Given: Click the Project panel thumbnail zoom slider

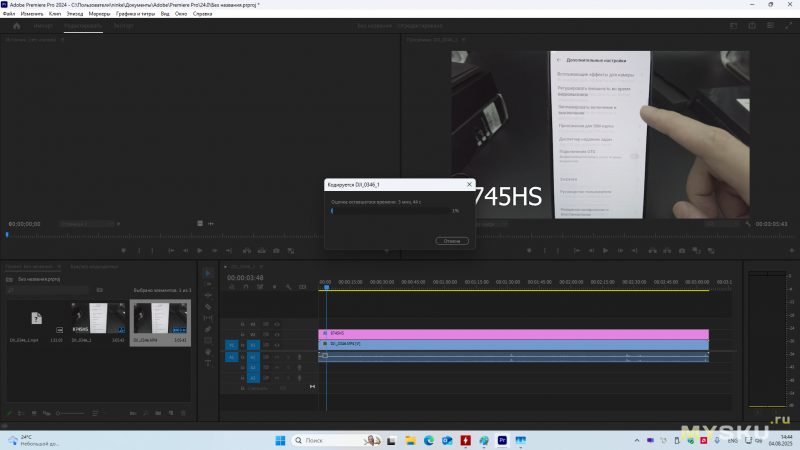Looking at the screenshot, I should click(x=70, y=413).
